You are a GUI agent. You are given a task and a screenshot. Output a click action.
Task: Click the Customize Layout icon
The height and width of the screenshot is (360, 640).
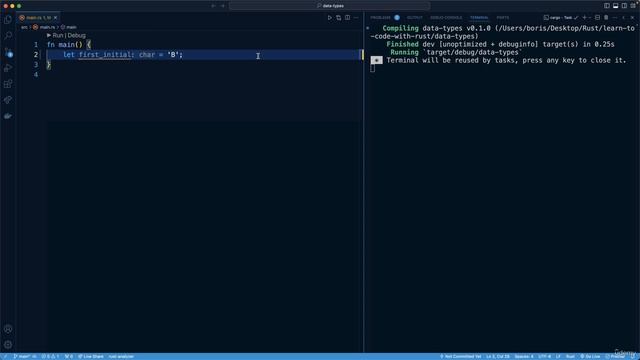click(x=633, y=6)
